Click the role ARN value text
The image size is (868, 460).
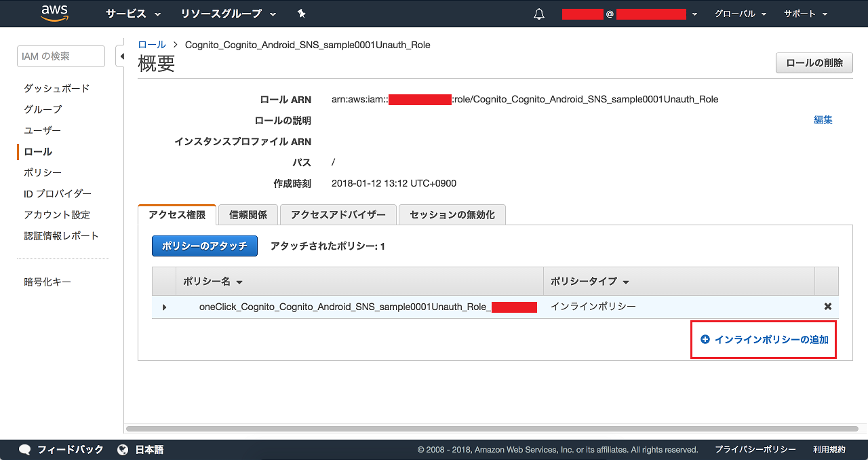pos(525,99)
